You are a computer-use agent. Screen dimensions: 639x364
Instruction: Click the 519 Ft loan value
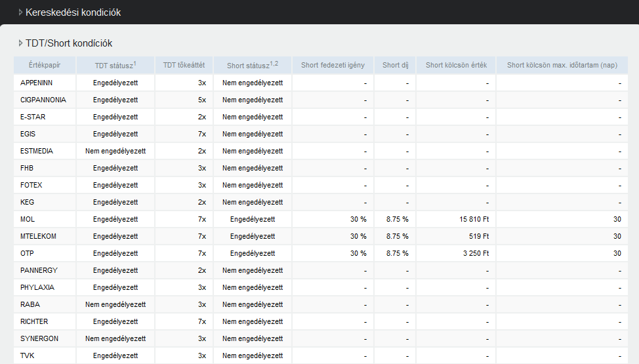coord(479,236)
